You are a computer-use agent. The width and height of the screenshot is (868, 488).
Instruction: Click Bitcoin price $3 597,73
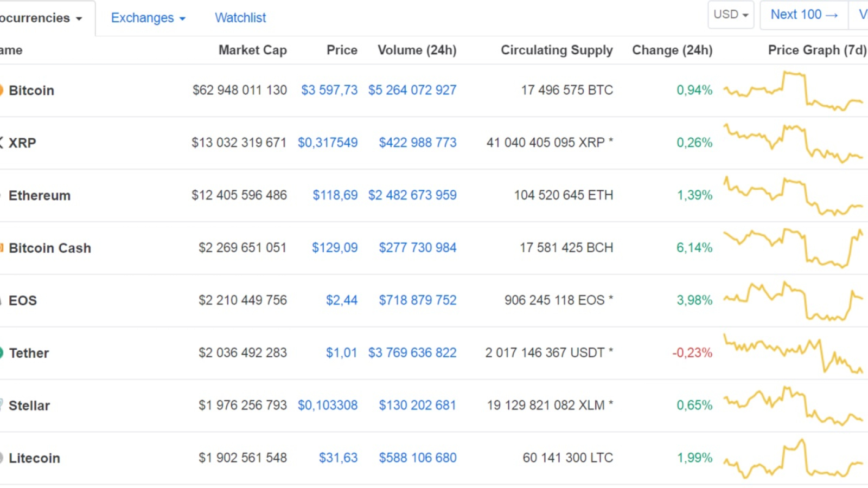[x=329, y=90]
